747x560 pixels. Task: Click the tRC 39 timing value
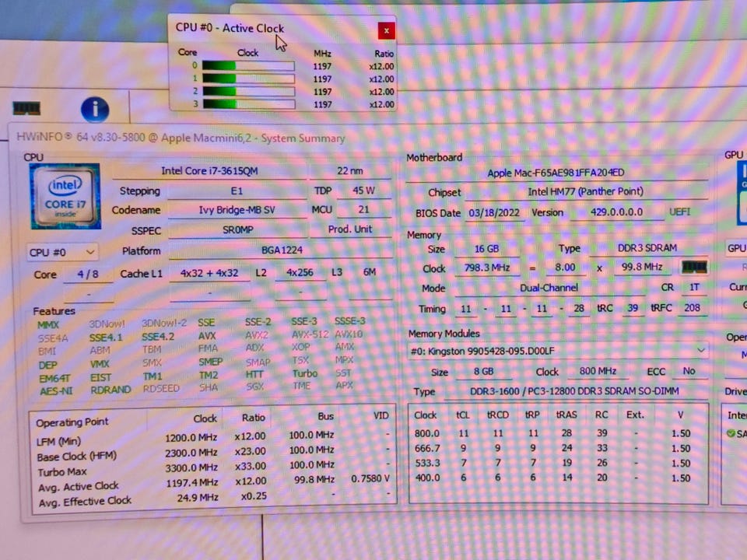coord(633,308)
